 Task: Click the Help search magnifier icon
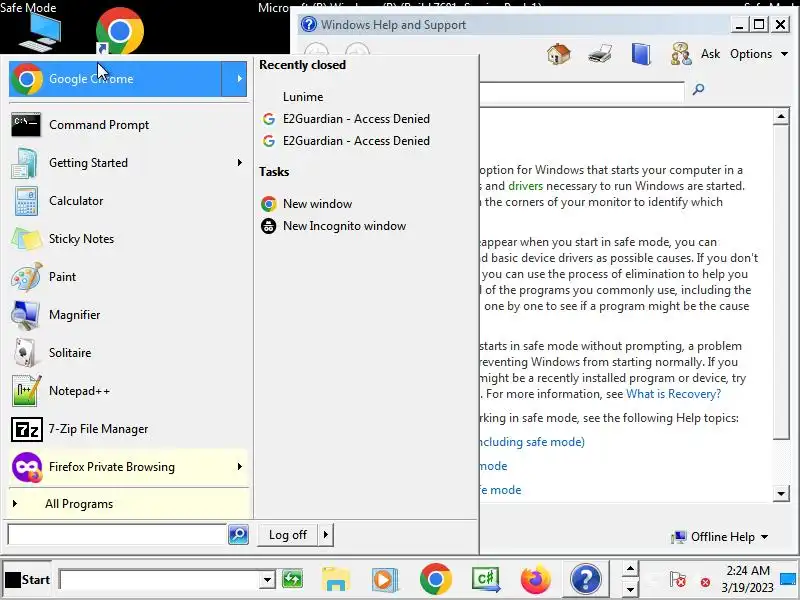click(698, 90)
